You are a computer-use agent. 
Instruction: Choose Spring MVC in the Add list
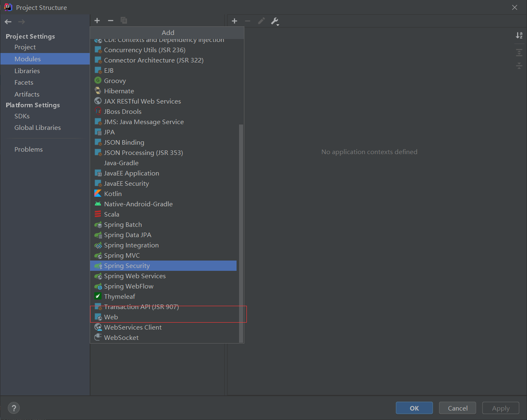coord(163,255)
